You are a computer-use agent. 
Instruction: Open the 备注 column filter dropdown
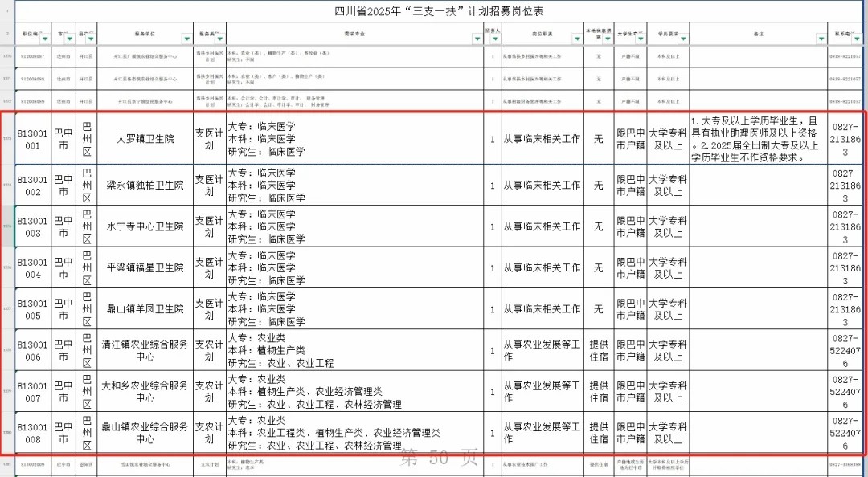(821, 39)
